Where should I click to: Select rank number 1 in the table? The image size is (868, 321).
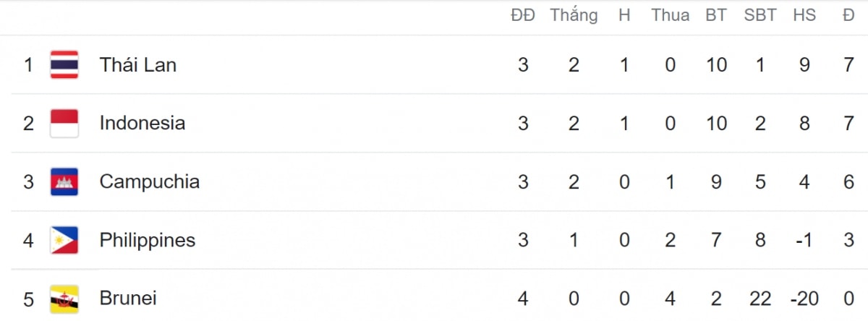point(28,65)
